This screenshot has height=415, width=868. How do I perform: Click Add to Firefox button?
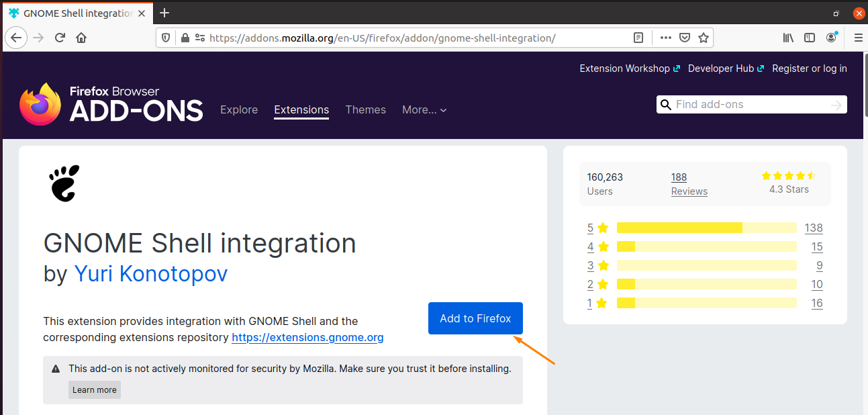(x=475, y=318)
